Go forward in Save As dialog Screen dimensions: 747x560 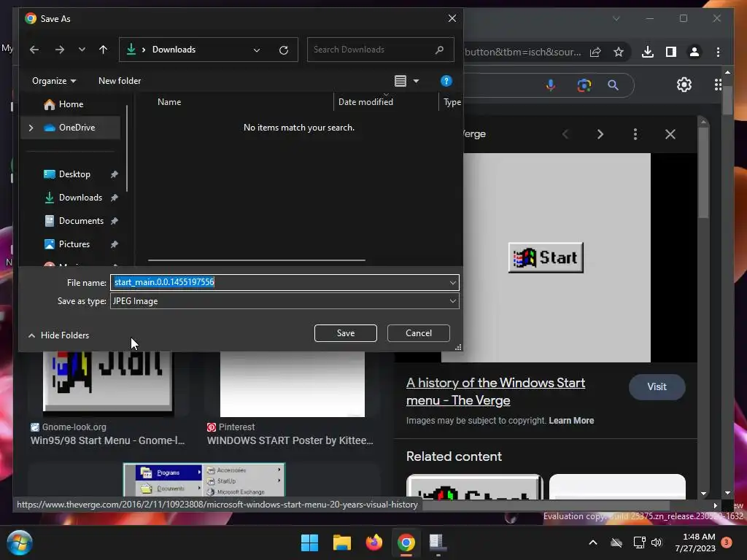coord(60,50)
